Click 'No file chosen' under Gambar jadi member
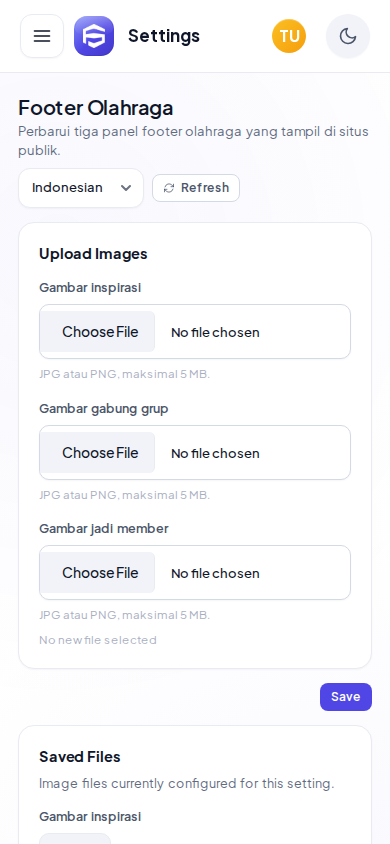Image resolution: width=390 pixels, height=844 pixels. 215,574
